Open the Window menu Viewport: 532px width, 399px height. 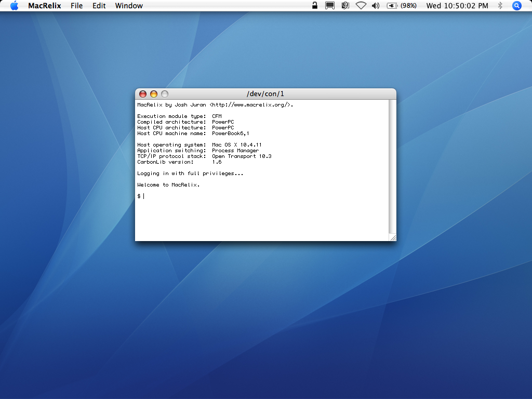click(x=129, y=6)
